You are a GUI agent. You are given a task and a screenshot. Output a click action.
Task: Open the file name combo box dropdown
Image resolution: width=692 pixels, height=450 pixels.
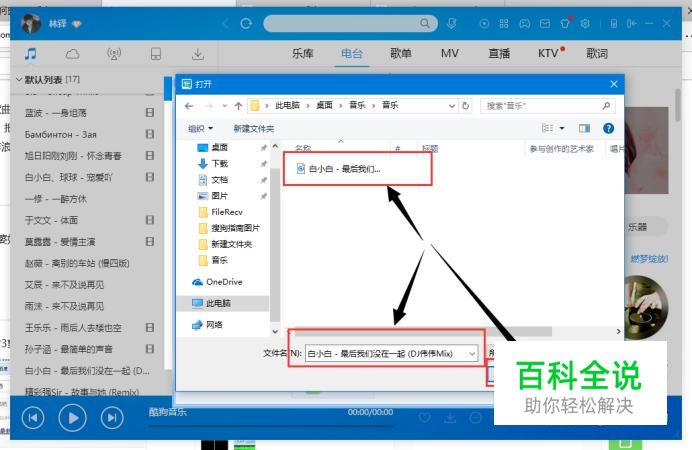click(472, 354)
